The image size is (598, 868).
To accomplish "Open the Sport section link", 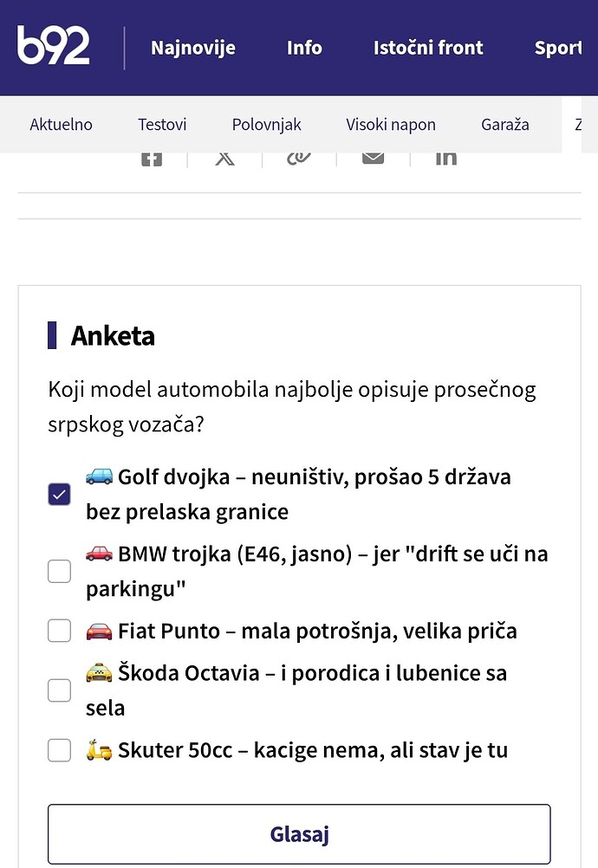I will pyautogui.click(x=558, y=49).
